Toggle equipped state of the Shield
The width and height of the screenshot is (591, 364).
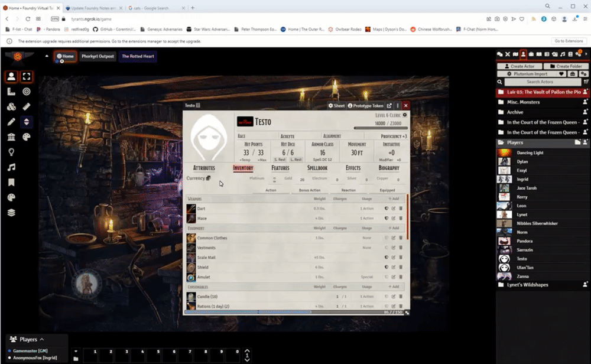click(x=387, y=267)
